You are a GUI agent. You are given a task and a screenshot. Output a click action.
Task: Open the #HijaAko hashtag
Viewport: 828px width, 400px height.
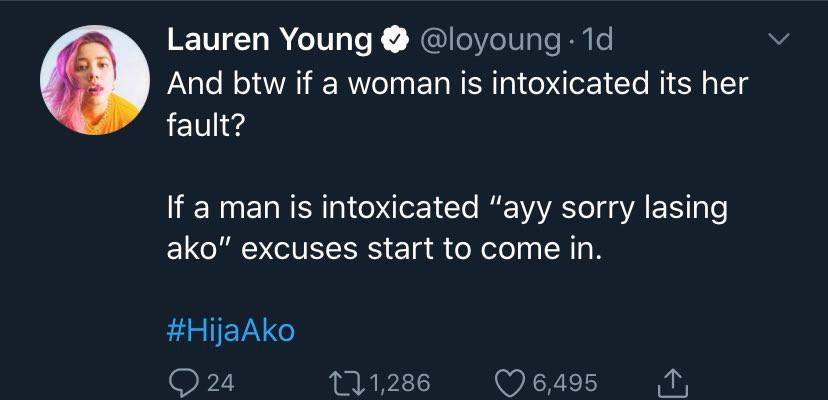point(230,330)
